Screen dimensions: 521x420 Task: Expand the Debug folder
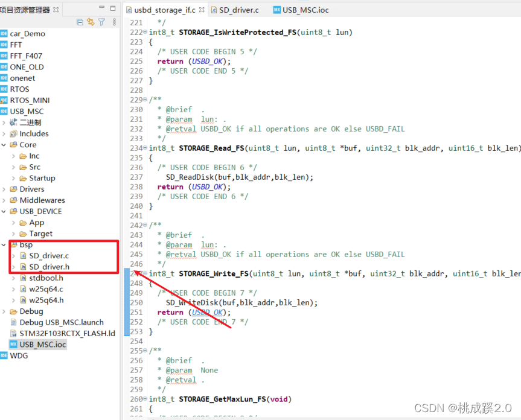point(4,311)
